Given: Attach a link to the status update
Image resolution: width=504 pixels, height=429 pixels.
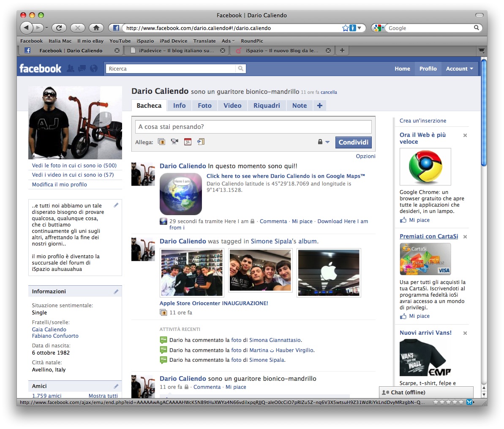Looking at the screenshot, I should pos(201,142).
